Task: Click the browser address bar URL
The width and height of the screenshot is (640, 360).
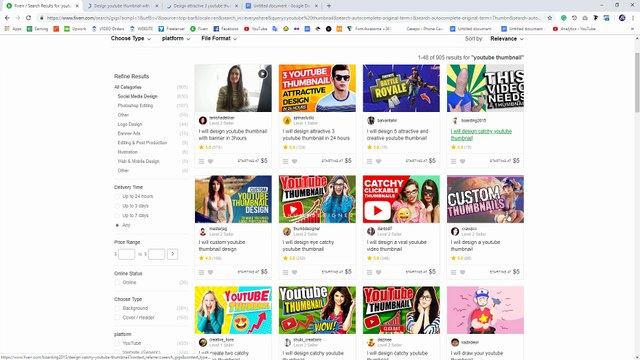Action: (x=294, y=18)
